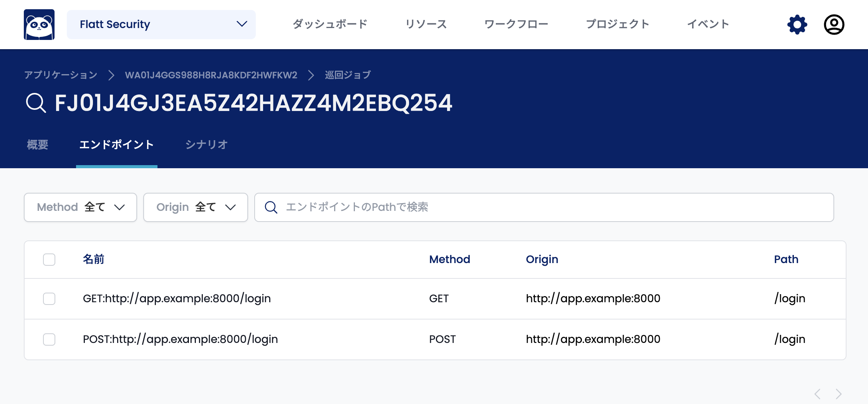Image resolution: width=868 pixels, height=404 pixels.
Task: Go to previous page arrow
Action: pos(817,394)
